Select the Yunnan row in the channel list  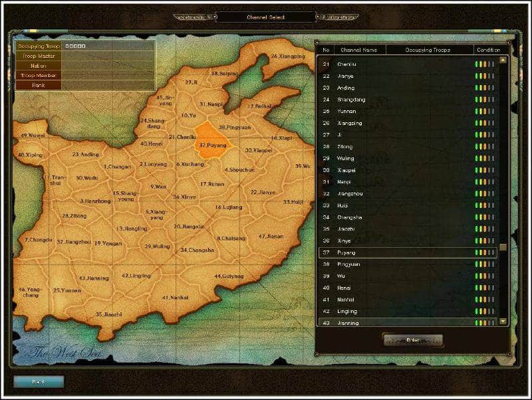point(408,111)
